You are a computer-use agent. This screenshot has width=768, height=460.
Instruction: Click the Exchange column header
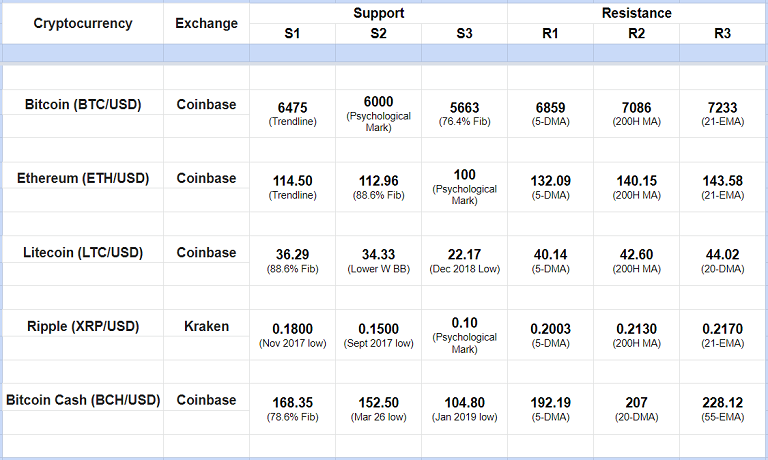coord(207,23)
